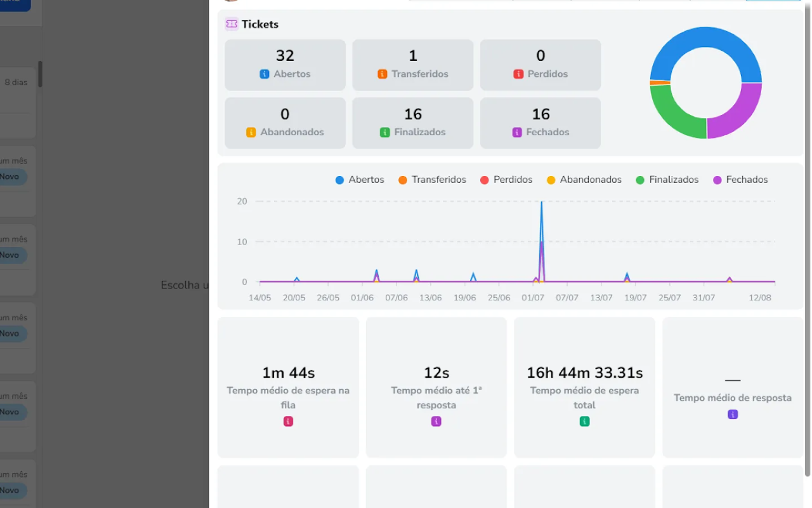Select the 01/07 date on the chart axis
The height and width of the screenshot is (508, 812).
tap(533, 298)
